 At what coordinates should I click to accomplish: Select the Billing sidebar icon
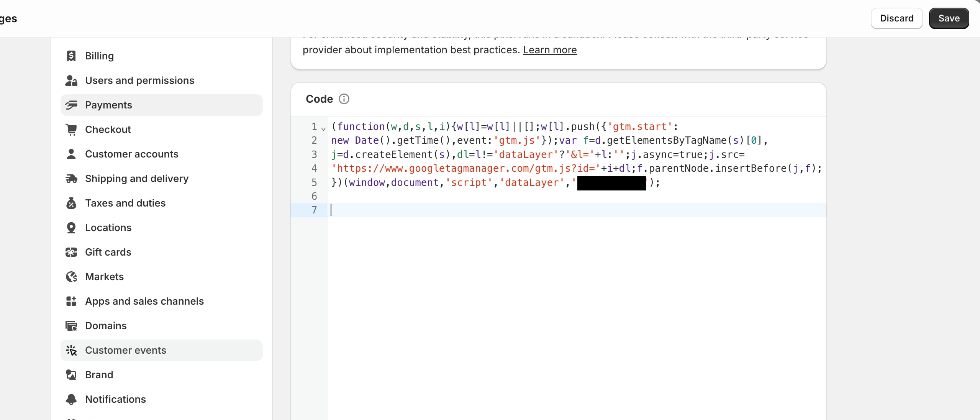click(x=71, y=56)
